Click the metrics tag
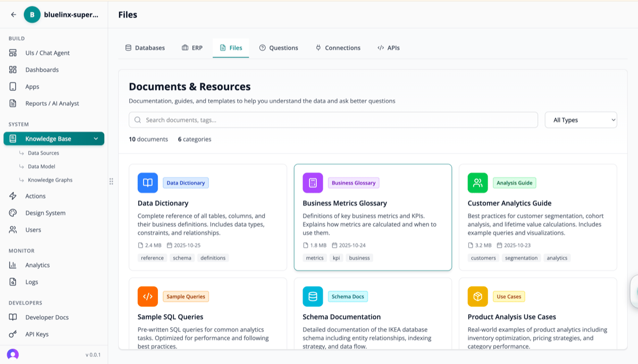The width and height of the screenshot is (638, 364). 315,258
